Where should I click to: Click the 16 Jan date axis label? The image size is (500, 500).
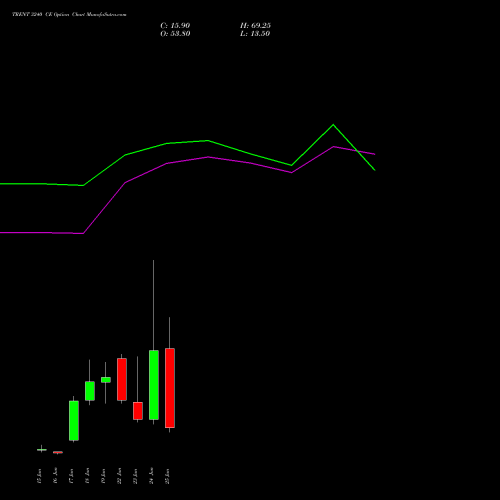pos(55,476)
